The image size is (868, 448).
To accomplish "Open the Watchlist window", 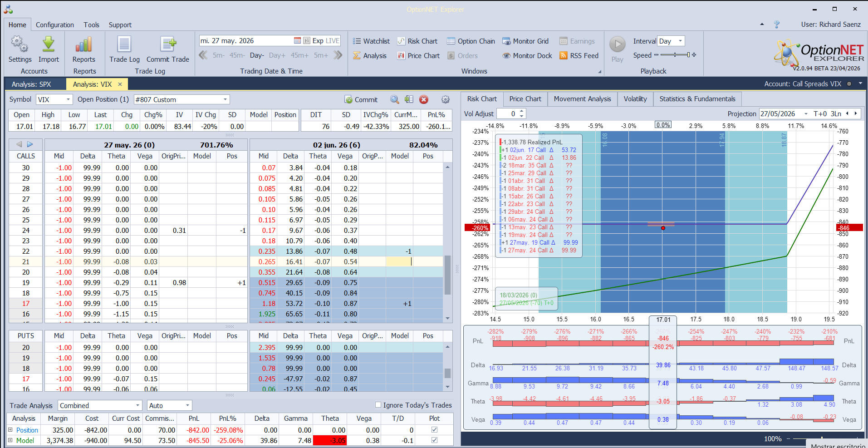I will [x=371, y=41].
